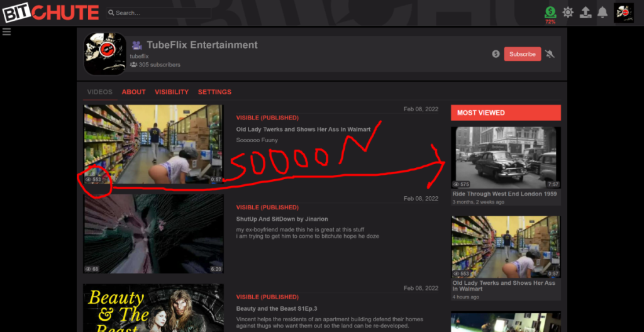644x332 pixels.
Task: Toggle the sun day/night theme icon
Action: (568, 12)
